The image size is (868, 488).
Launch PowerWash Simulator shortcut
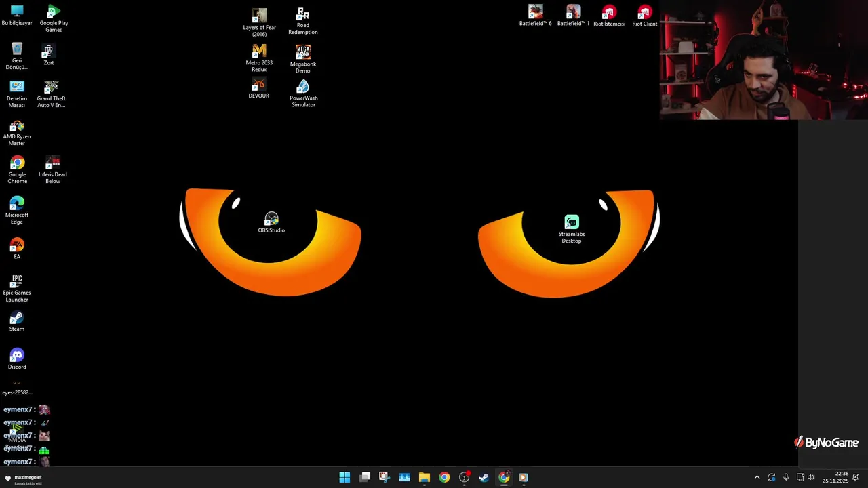click(303, 94)
